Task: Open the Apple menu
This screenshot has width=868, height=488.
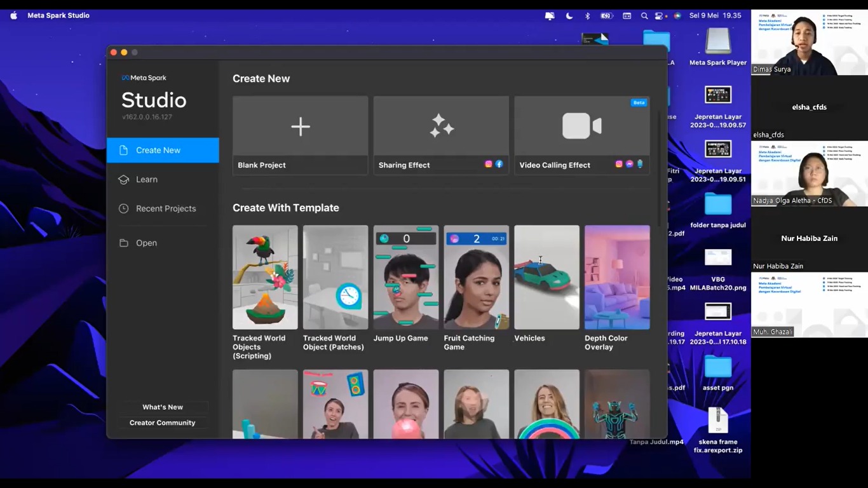Action: click(13, 15)
